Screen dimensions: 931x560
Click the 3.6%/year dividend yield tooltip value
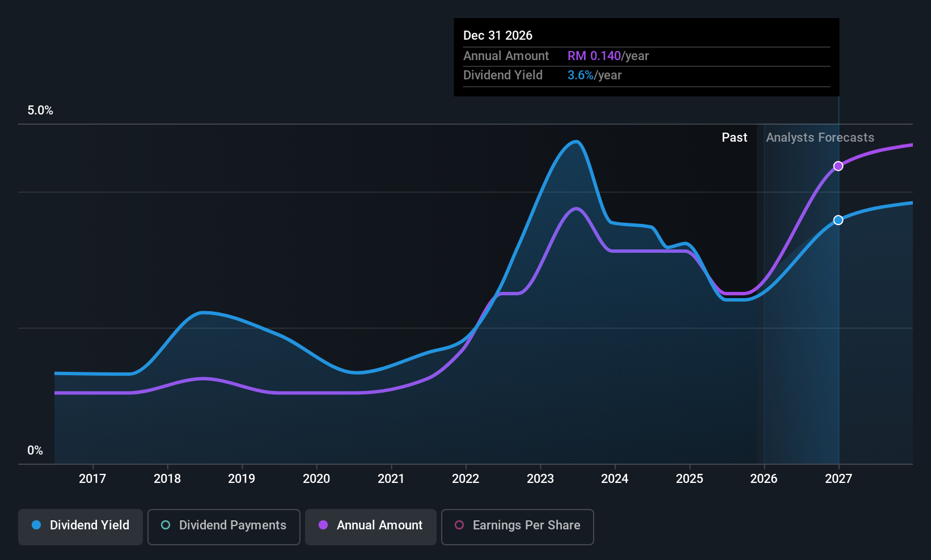point(594,75)
